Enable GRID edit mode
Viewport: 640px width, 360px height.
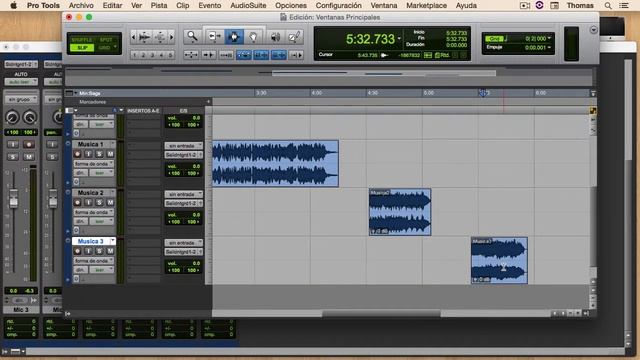(x=104, y=48)
